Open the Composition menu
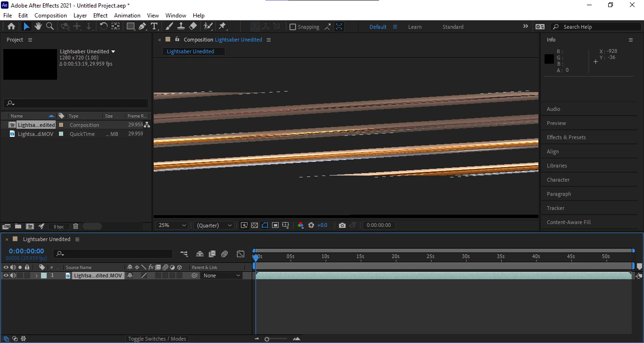The width and height of the screenshot is (644, 343). click(x=50, y=16)
